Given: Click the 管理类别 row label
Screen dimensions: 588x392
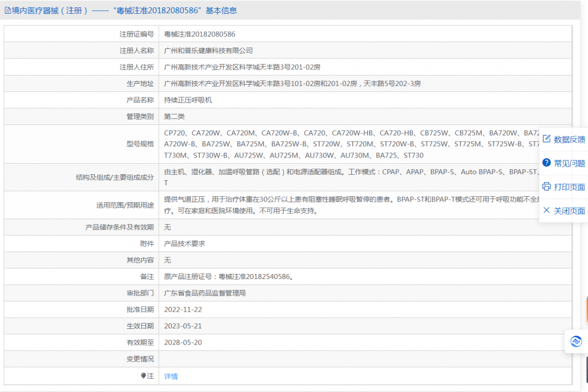Looking at the screenshot, I should [x=140, y=116].
